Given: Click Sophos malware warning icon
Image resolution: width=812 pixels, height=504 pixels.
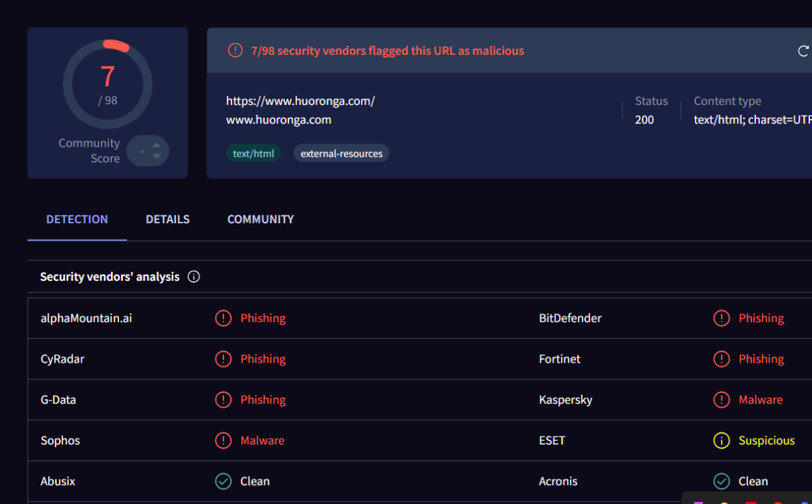Looking at the screenshot, I should tap(223, 440).
